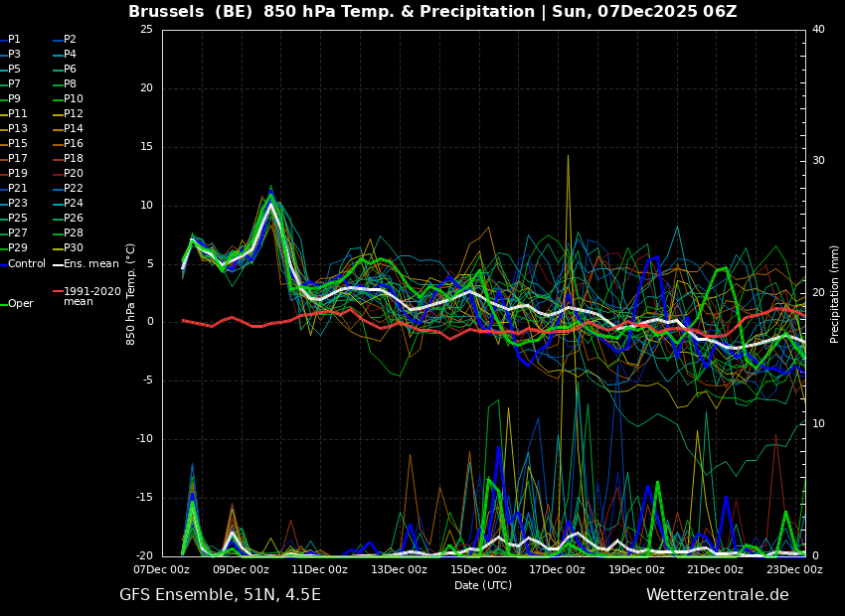Click the 1991-2020 mean legend entry

(x=87, y=296)
